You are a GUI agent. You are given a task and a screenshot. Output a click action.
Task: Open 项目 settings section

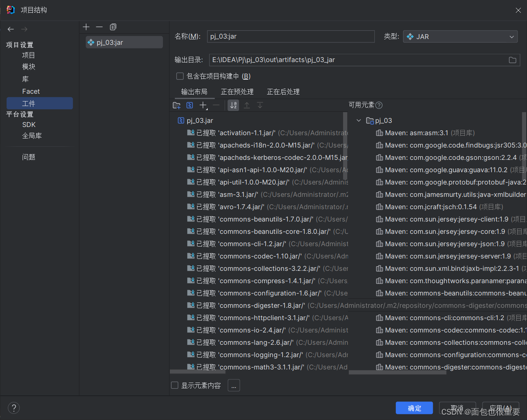pyautogui.click(x=28, y=55)
